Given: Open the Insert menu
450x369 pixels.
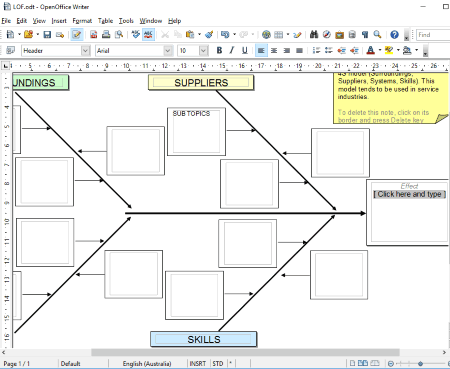Looking at the screenshot, I should [59, 21].
